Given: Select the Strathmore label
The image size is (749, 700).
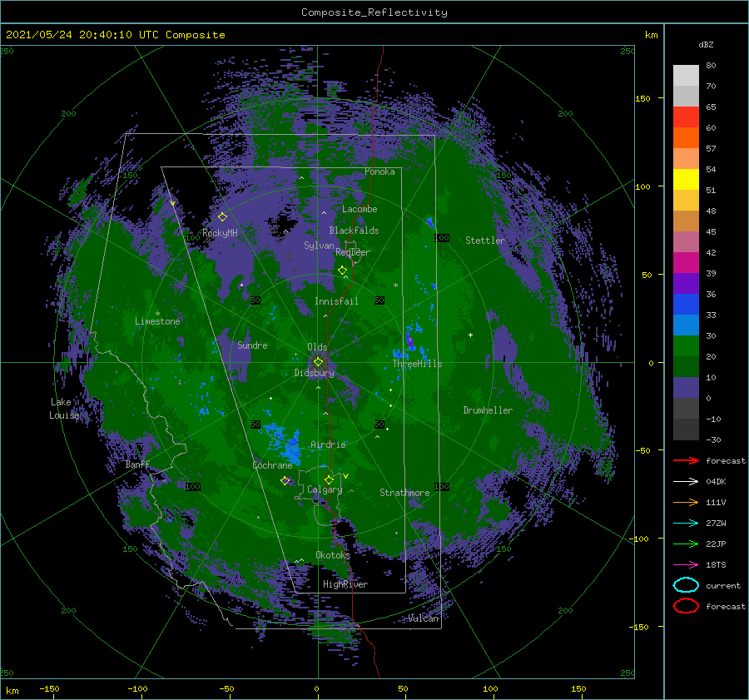Looking at the screenshot, I should [404, 493].
